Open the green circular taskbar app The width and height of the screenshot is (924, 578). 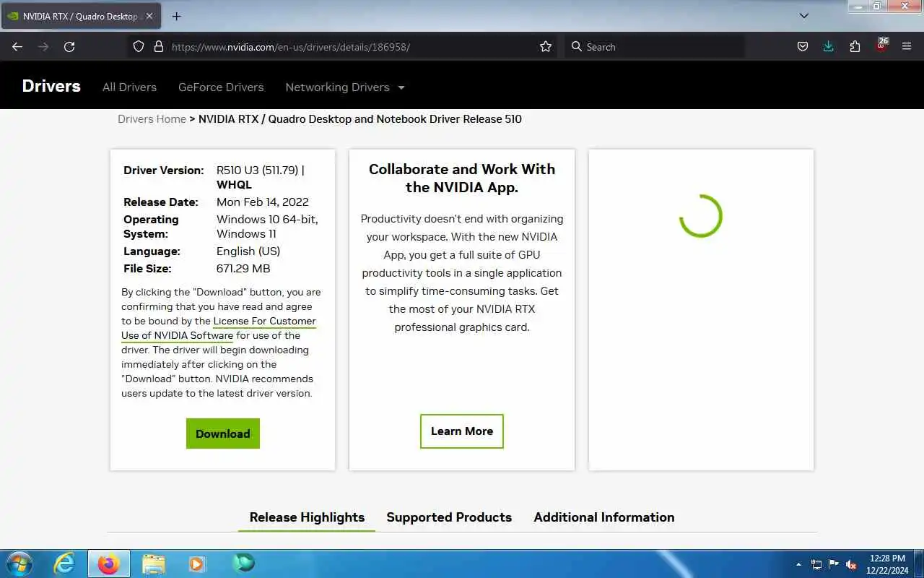pos(243,564)
